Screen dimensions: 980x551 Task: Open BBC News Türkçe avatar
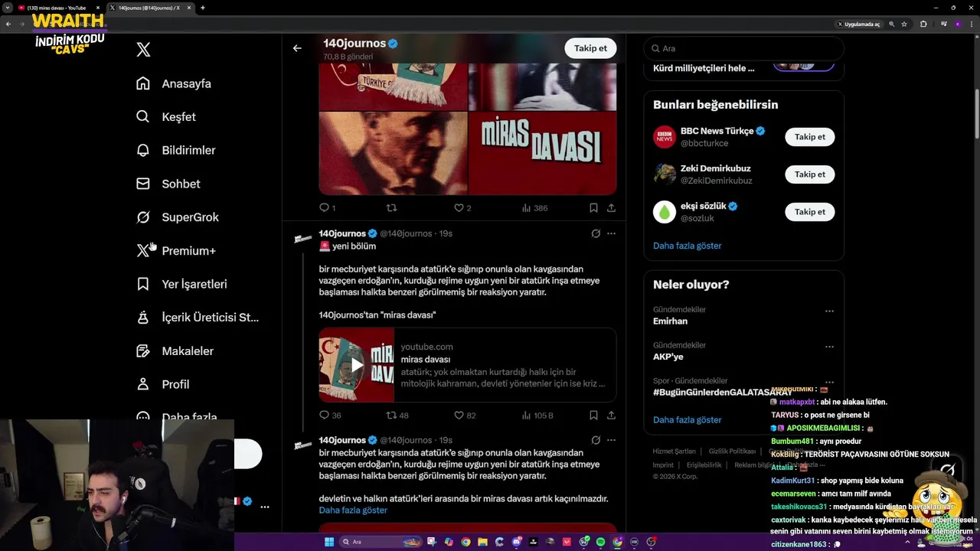tap(665, 137)
